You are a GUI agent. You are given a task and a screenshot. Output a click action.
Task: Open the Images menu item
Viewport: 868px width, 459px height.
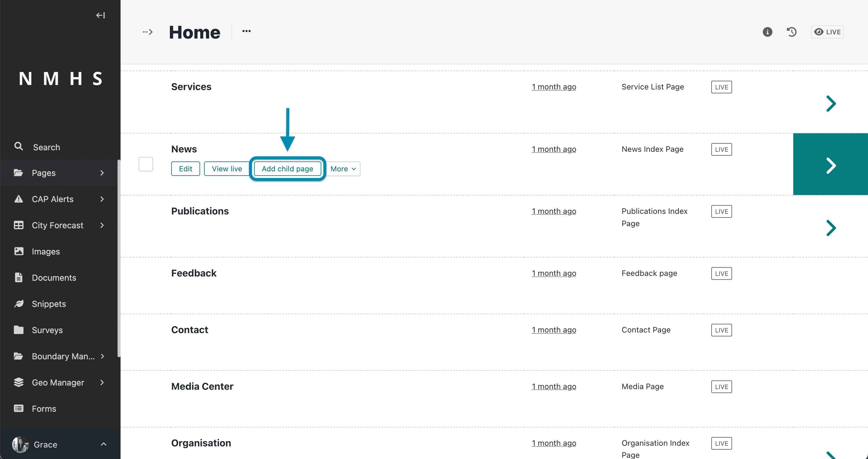60,251
